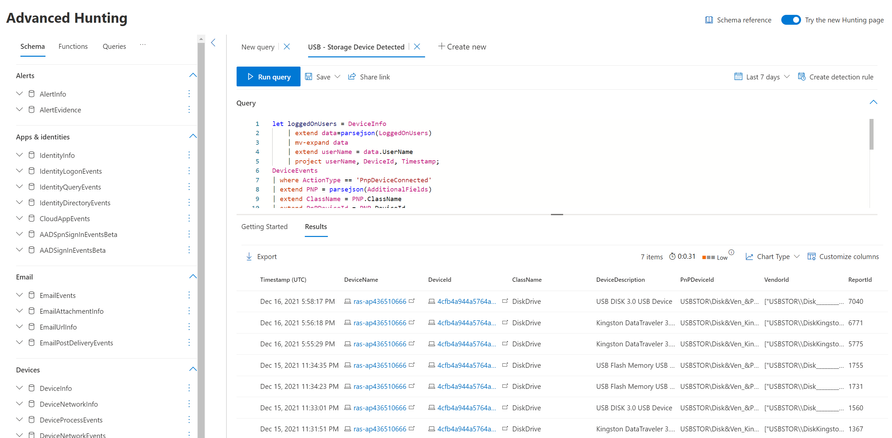Open device external icon in 5:55:29 PM row
892x438 pixels.
coord(412,344)
